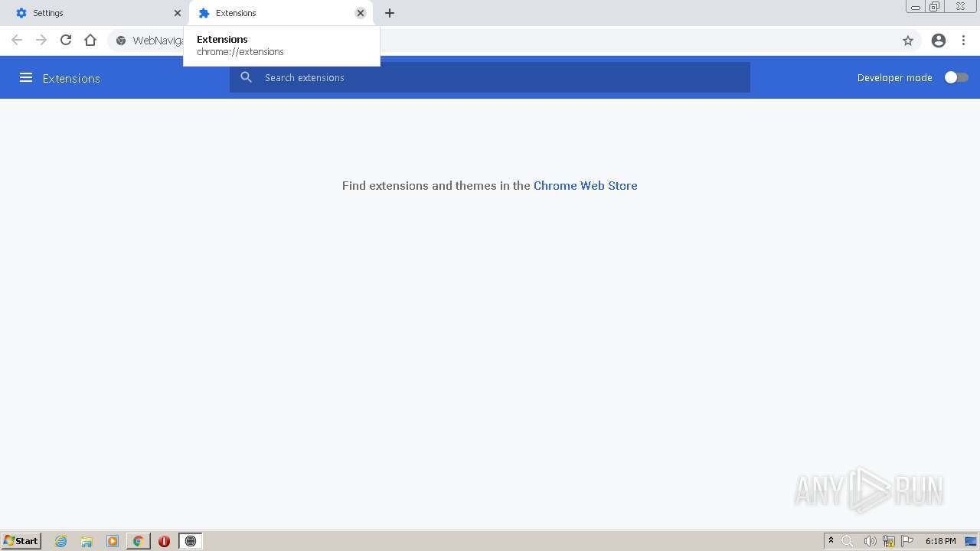This screenshot has height=551, width=980.
Task: Open the volume control in tray
Action: pos(870,541)
